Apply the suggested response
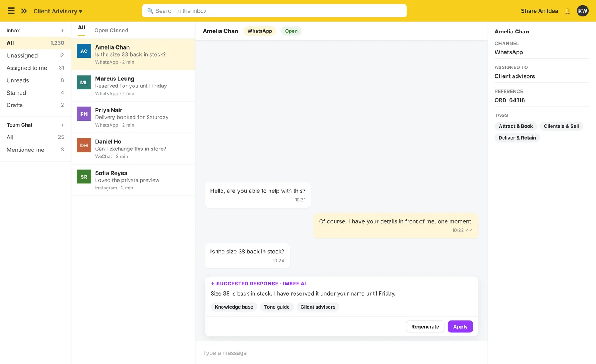The height and width of the screenshot is (364, 596). pyautogui.click(x=460, y=327)
